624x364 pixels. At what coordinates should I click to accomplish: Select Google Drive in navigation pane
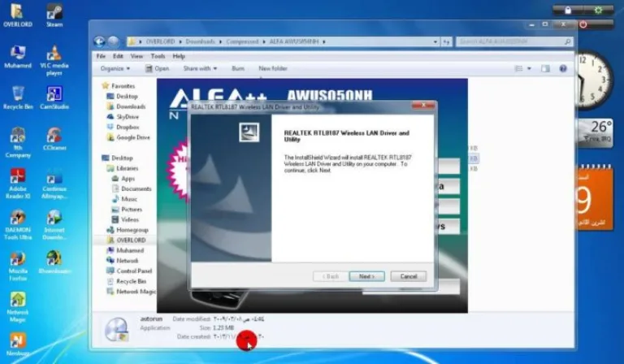coord(128,137)
